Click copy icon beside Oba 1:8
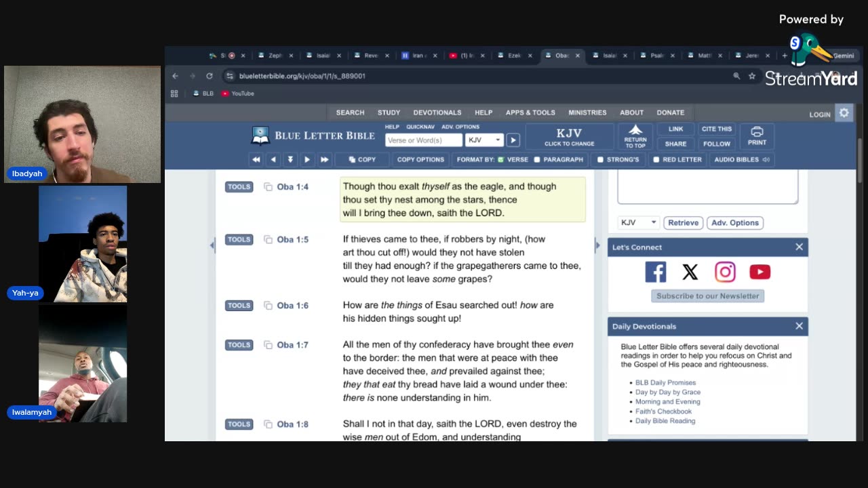The height and width of the screenshot is (488, 868). click(268, 424)
